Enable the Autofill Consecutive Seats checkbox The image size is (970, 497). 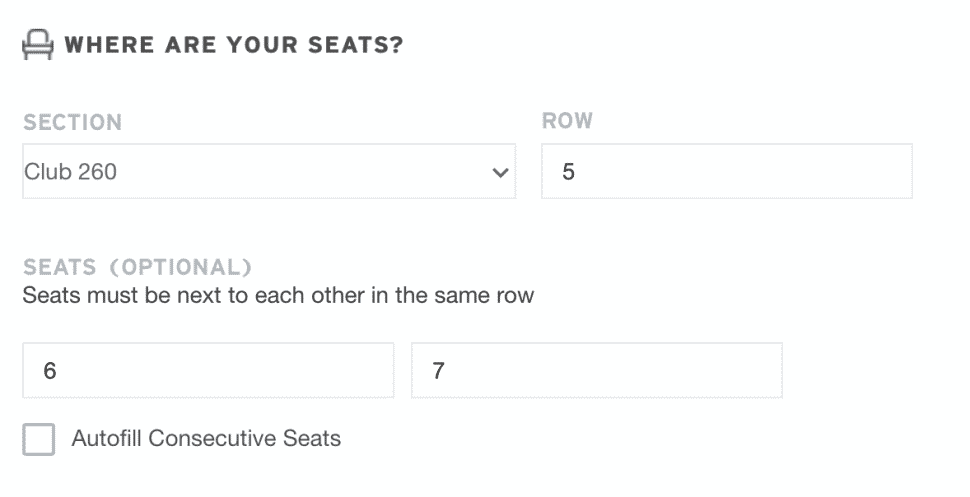[x=39, y=439]
